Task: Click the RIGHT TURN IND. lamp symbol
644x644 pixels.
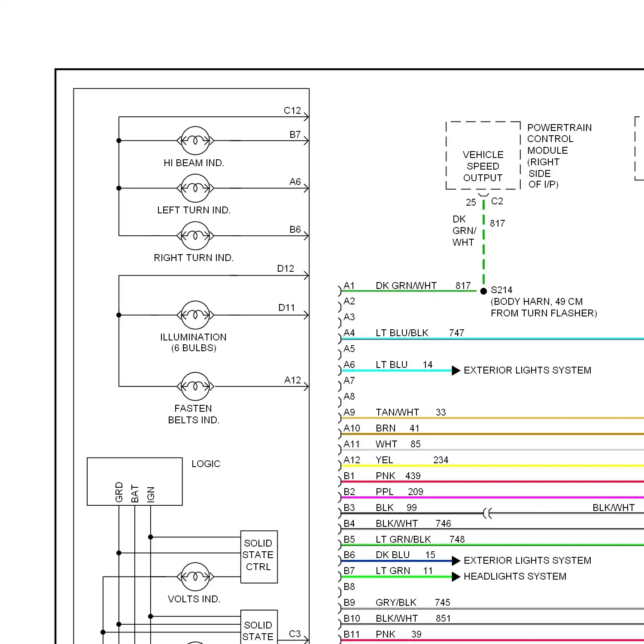Action: 195,236
